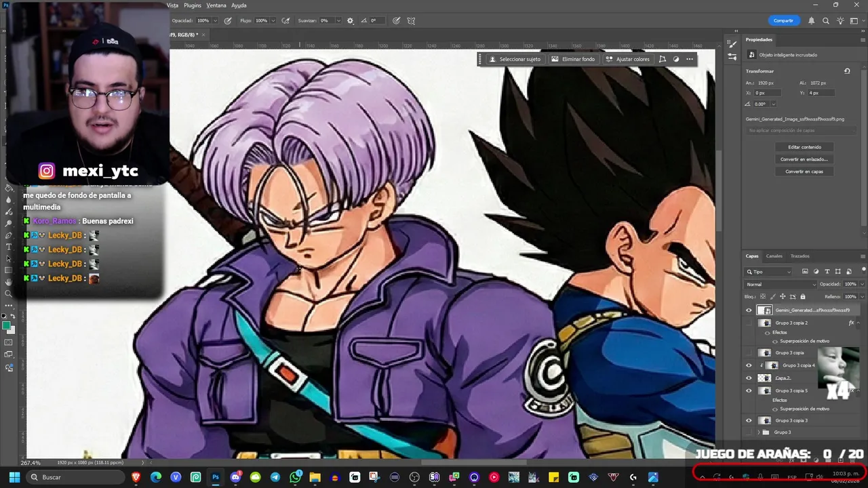Open the Opacidad dropdown in options bar

(x=216, y=21)
